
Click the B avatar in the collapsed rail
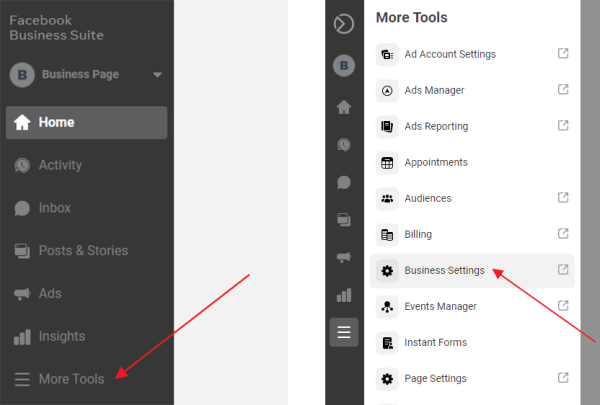point(344,65)
